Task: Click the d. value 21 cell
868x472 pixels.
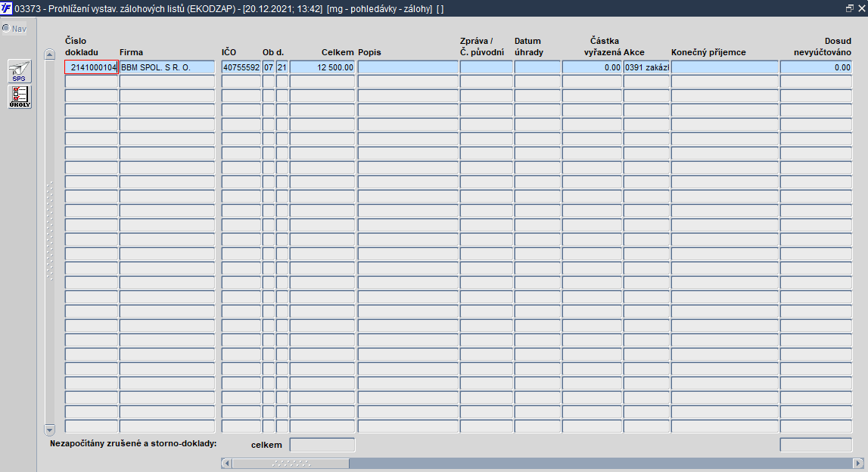Action: pos(282,67)
